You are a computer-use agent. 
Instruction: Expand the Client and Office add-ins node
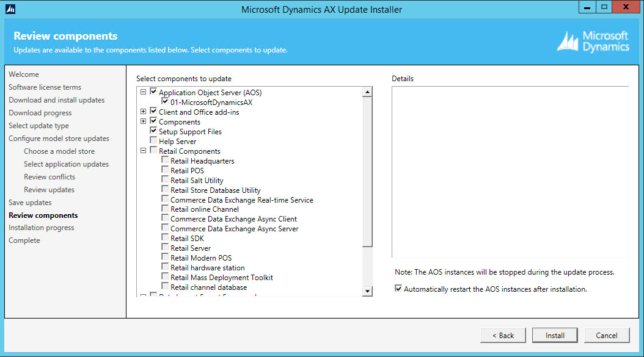click(144, 112)
